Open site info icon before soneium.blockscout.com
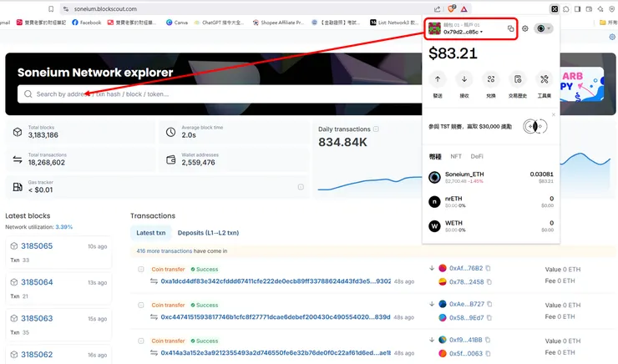618x364 pixels. [66, 8]
